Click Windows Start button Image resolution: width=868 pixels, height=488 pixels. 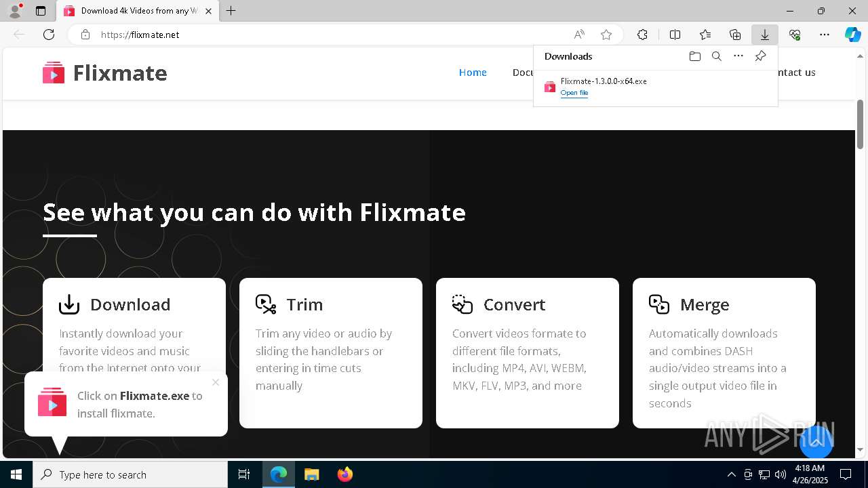pyautogui.click(x=16, y=474)
